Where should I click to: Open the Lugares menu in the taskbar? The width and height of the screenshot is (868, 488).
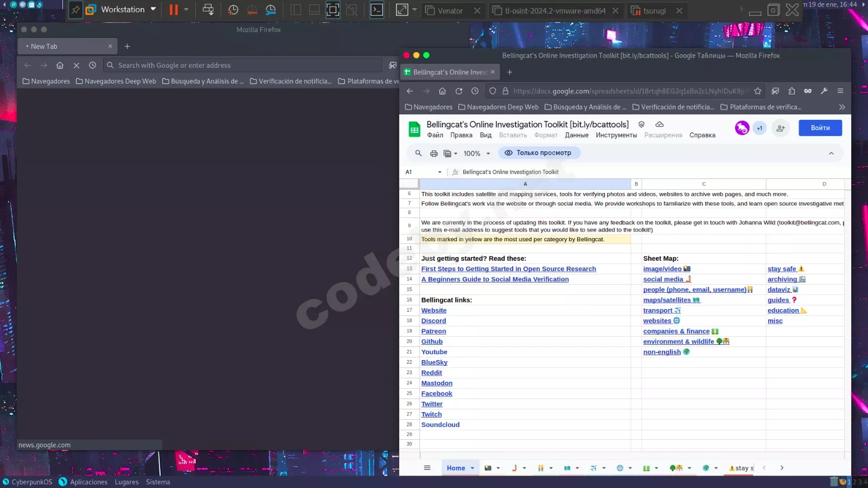[x=126, y=482]
